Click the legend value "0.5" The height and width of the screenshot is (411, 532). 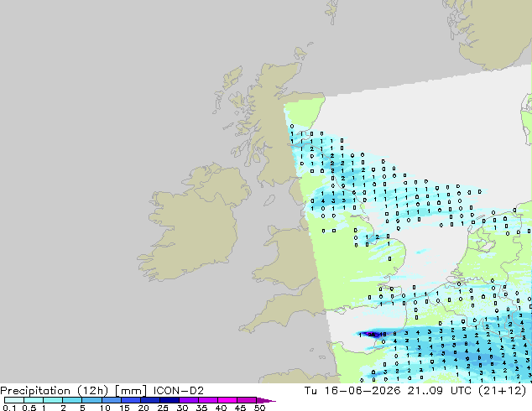tap(29, 408)
